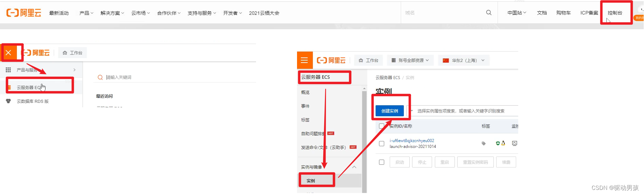Select 标签 in the ECS sidebar

305,120
